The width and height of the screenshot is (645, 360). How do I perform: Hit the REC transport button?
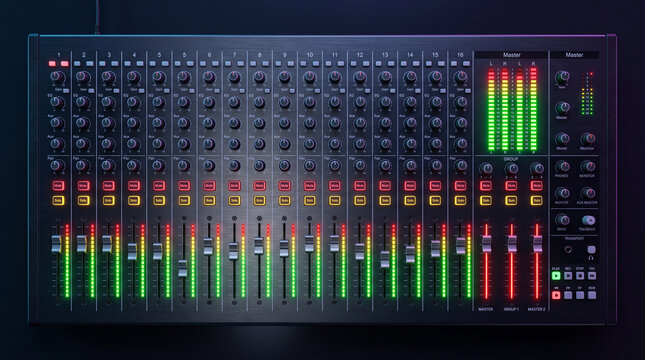coord(568,276)
